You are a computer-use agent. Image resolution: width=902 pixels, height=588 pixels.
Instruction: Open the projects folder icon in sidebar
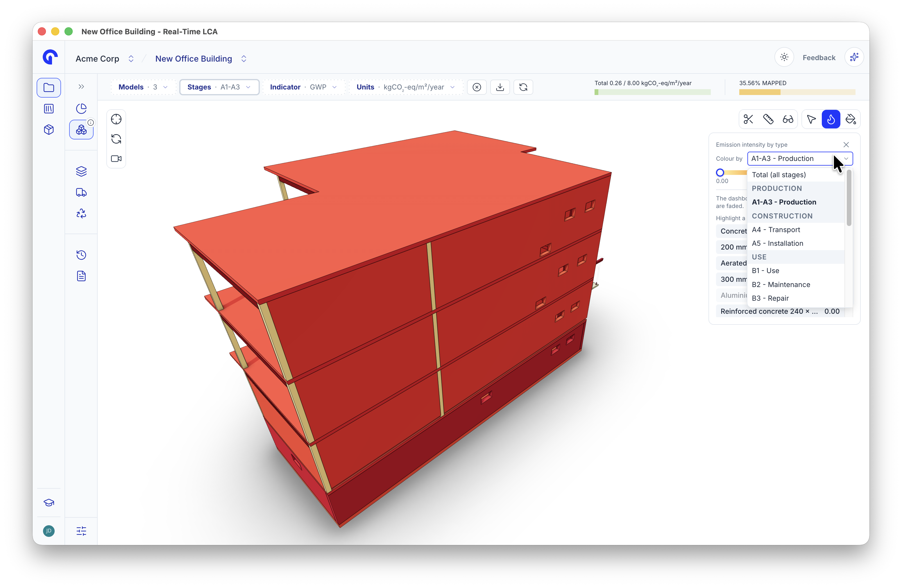click(49, 87)
